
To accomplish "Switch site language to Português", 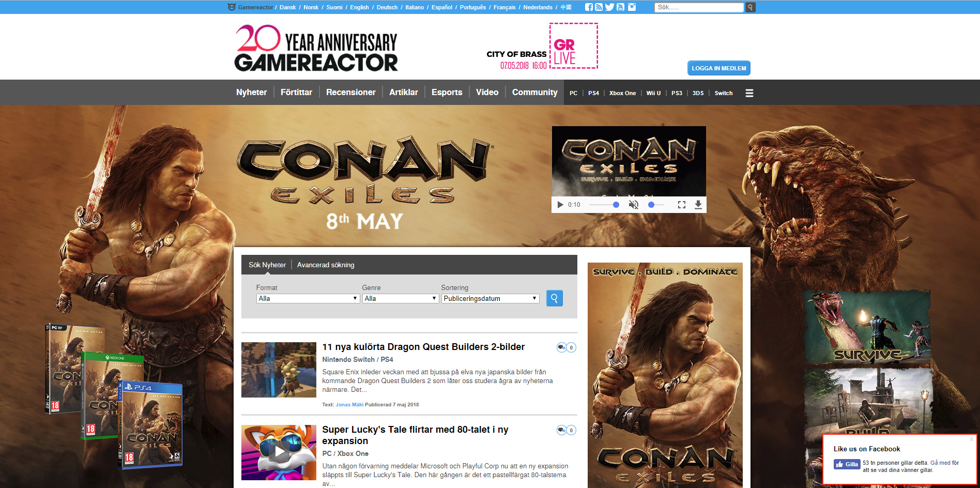I will tap(473, 7).
